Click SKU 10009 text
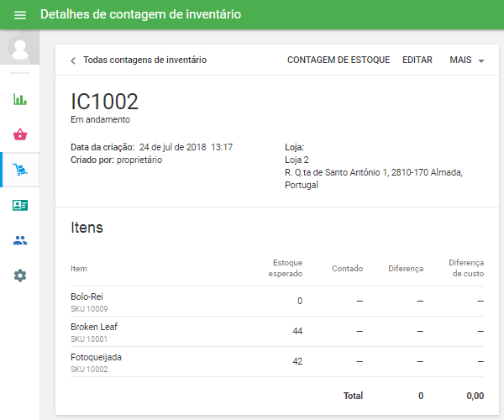Screen dimensions: 504x420 [x=89, y=309]
